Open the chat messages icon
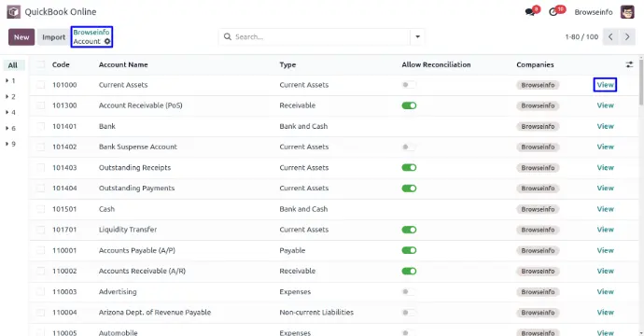644x336 pixels. 530,12
